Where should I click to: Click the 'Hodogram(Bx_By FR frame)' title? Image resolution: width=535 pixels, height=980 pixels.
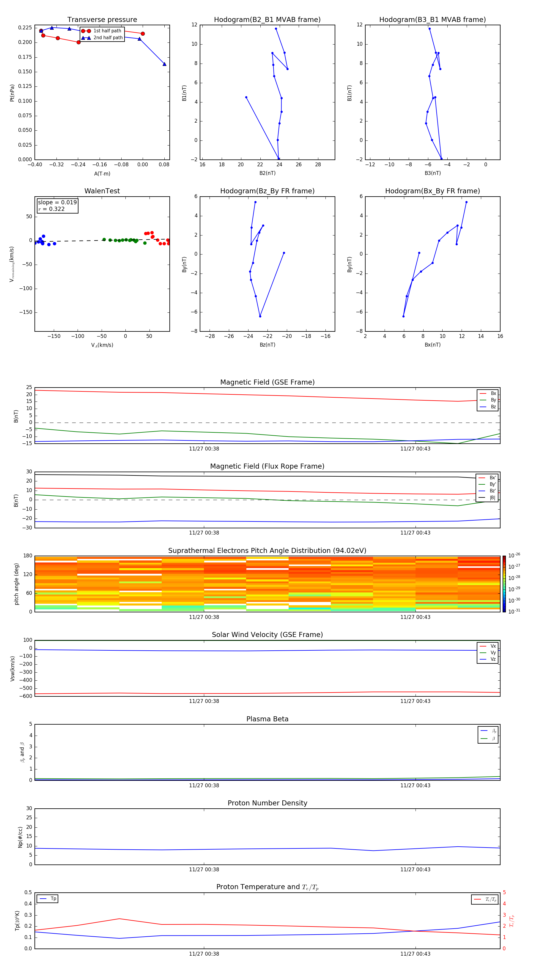(x=432, y=191)
